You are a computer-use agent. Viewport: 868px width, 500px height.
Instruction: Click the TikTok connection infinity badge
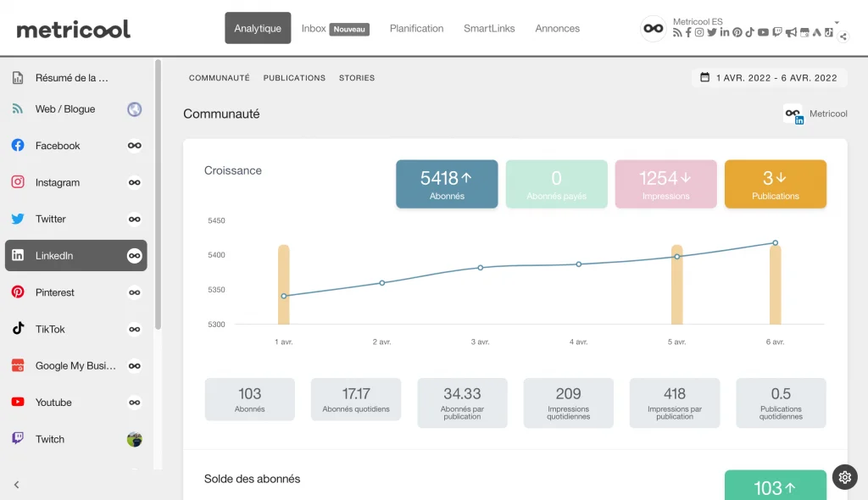(135, 329)
